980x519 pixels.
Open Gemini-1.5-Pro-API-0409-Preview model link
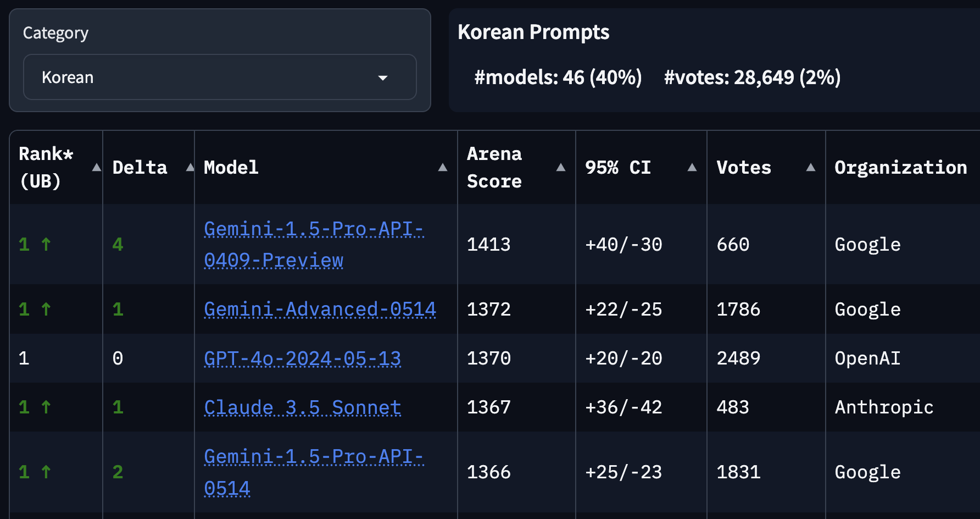coord(314,244)
